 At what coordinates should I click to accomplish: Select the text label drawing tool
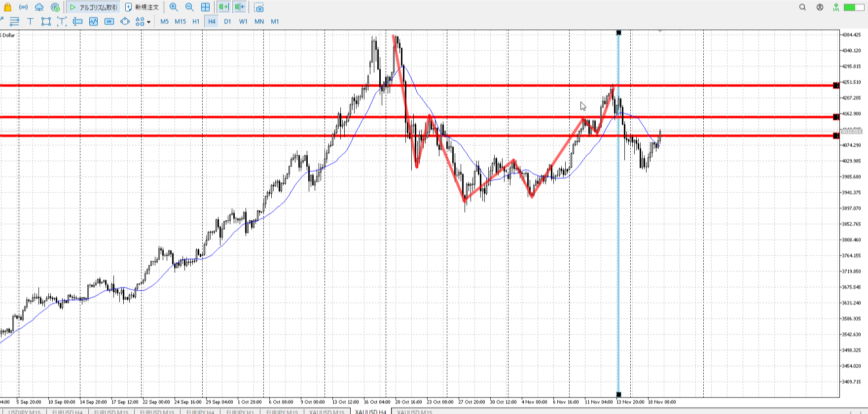point(30,21)
